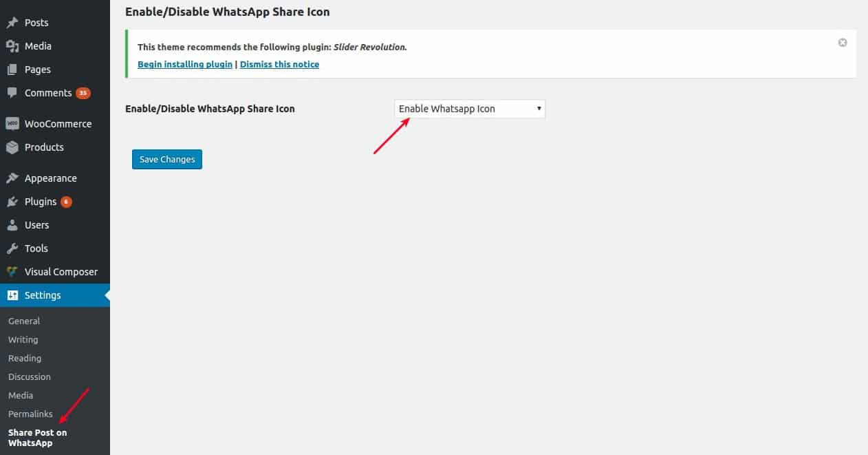Click the field label Enable/Disable WhatsApp Share Icon
Viewport: 868px width, 455px height.
[210, 109]
